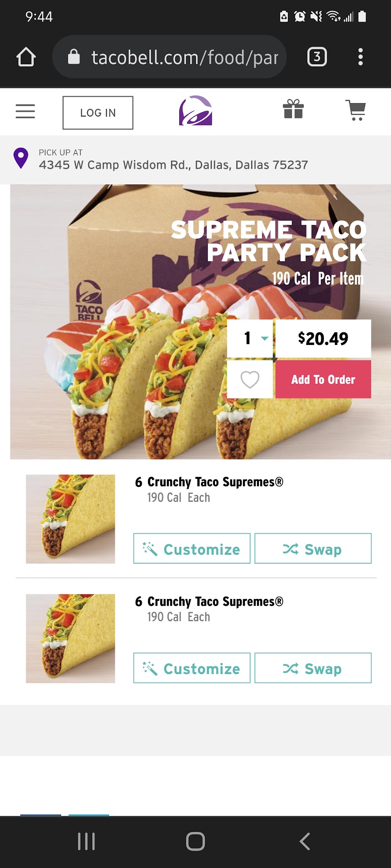The height and width of the screenshot is (868, 391).
Task: Open the hamburger navigation menu
Action: click(x=25, y=111)
